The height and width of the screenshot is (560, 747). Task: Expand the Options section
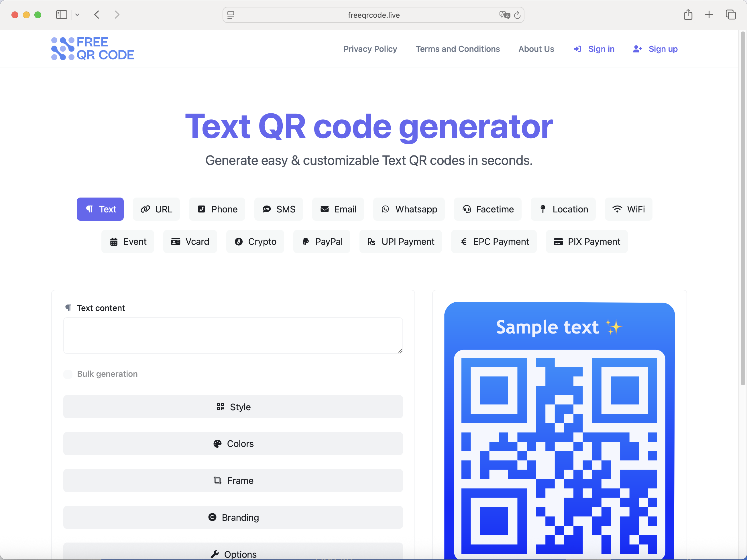(x=233, y=552)
